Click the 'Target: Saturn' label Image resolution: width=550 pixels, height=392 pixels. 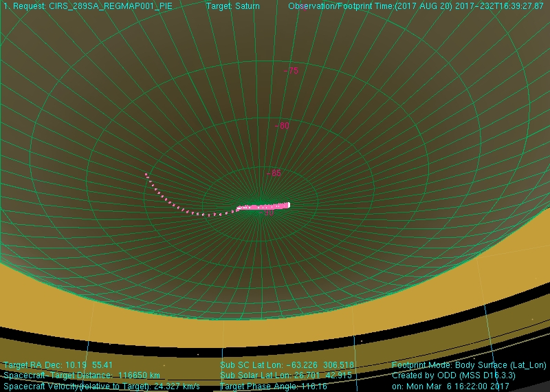coord(232,6)
